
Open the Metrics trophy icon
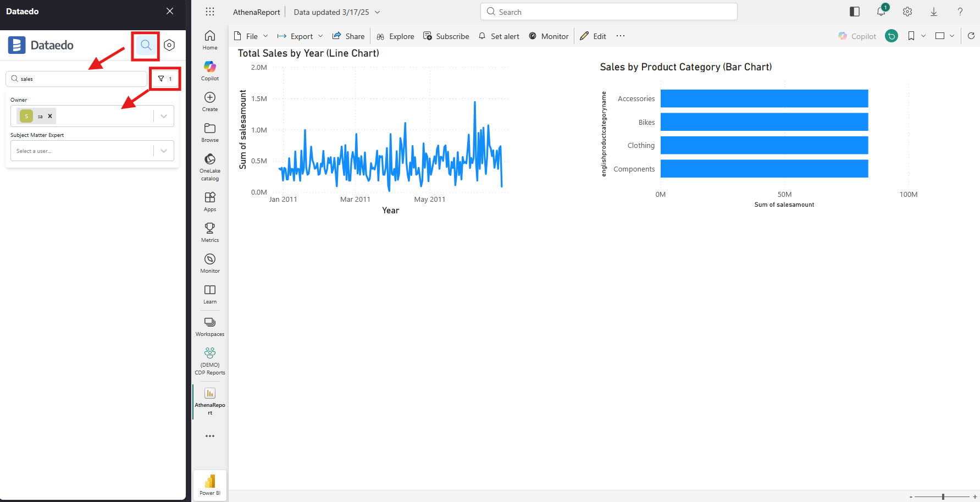(210, 232)
